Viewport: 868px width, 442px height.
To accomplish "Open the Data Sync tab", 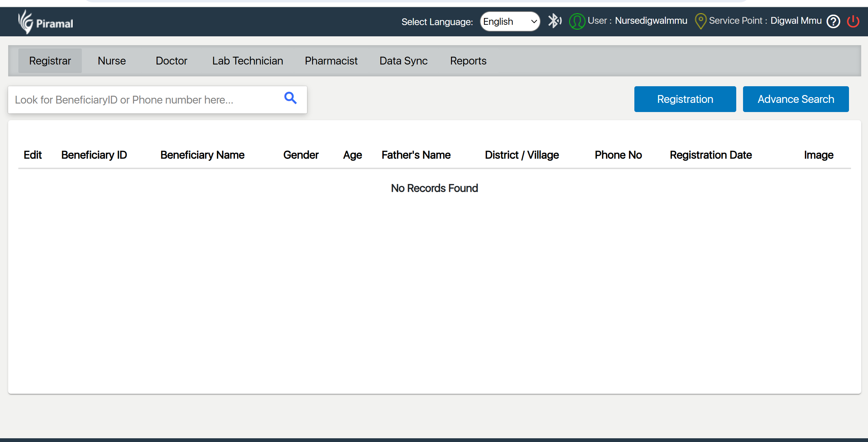I will point(403,61).
